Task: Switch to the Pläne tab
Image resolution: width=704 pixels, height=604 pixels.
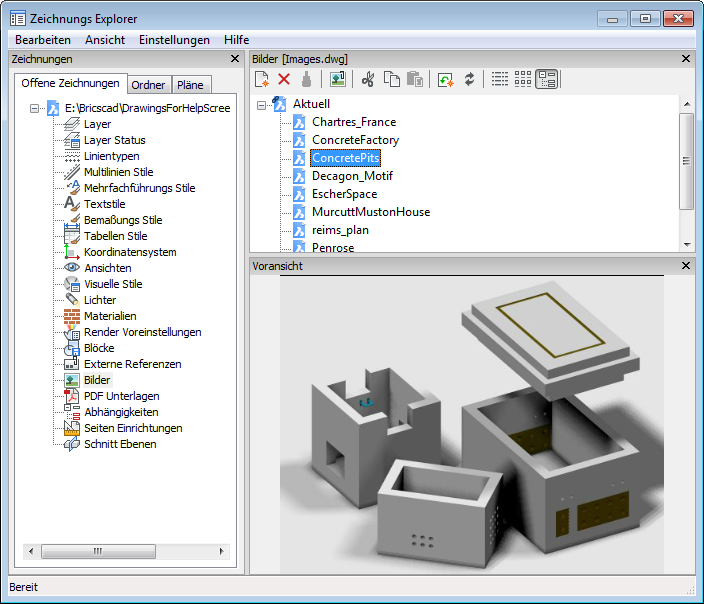Action: (x=190, y=85)
